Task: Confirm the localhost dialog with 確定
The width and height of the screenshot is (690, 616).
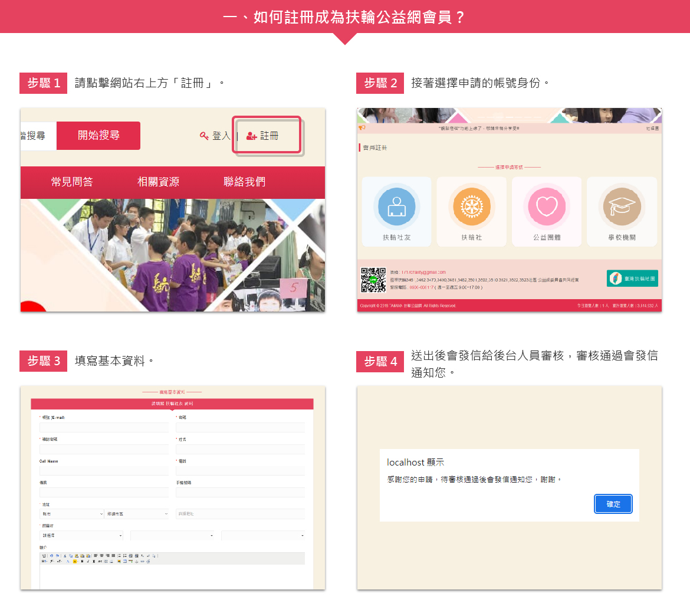Action: pyautogui.click(x=613, y=504)
